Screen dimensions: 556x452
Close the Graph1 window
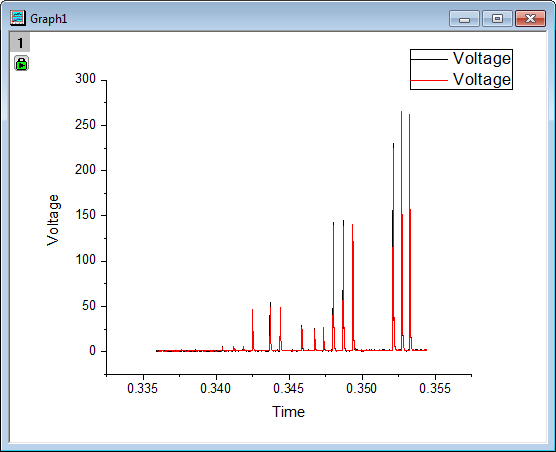[x=530, y=18]
